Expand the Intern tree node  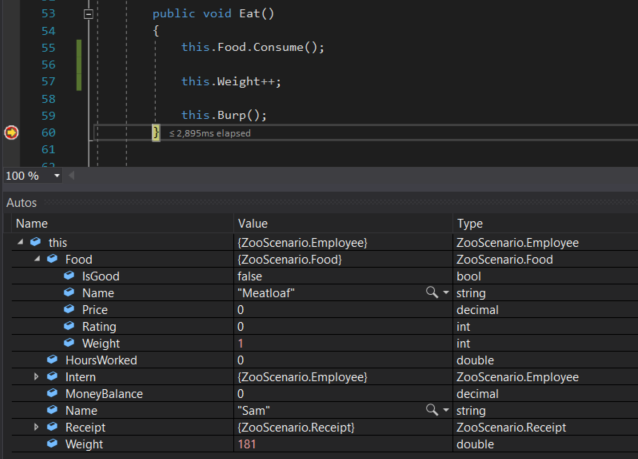[37, 377]
